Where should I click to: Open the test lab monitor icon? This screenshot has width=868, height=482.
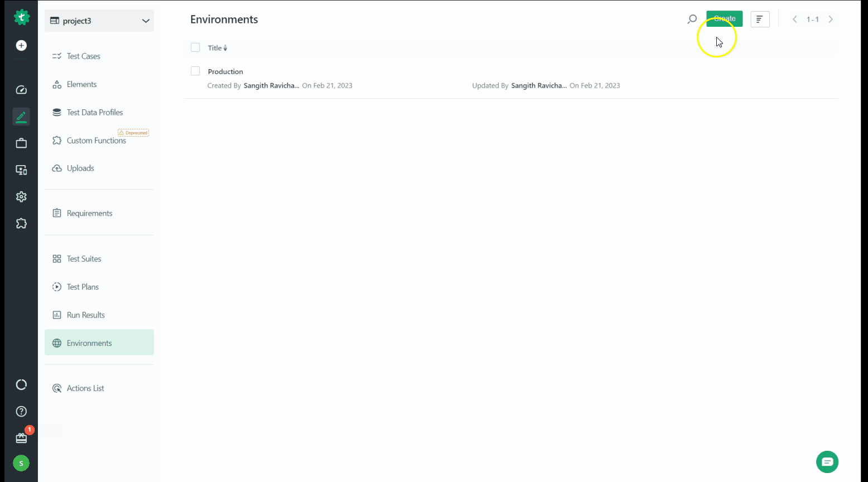[21, 170]
